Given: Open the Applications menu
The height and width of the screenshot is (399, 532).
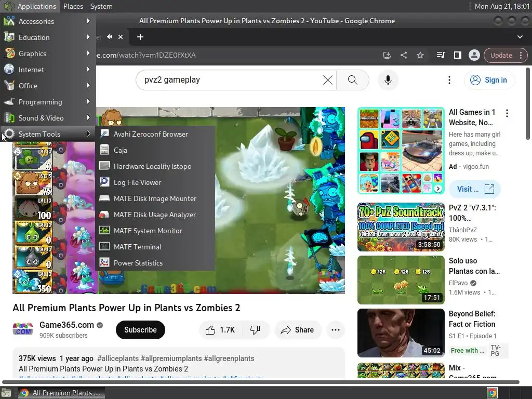Looking at the screenshot, I should pos(30,6).
